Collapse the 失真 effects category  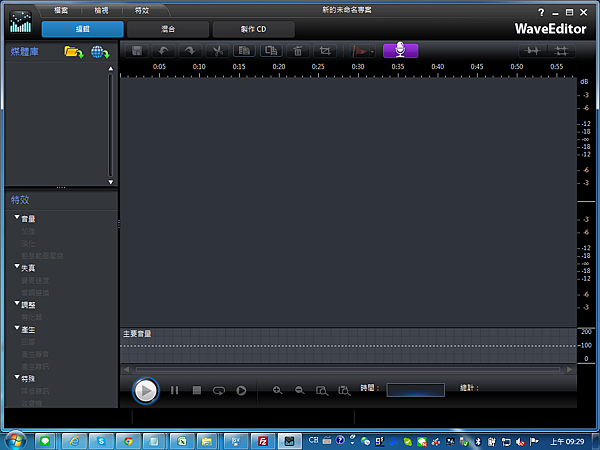click(x=17, y=266)
